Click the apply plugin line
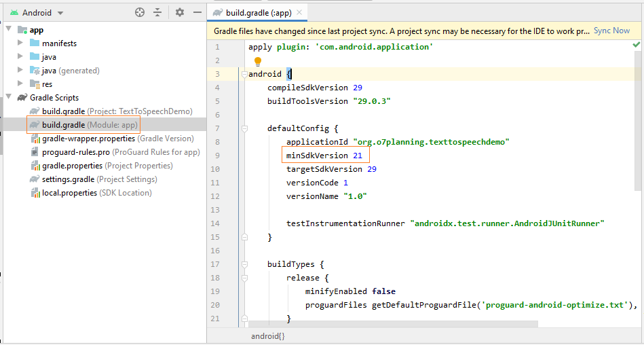This screenshot has height=345, width=644. [x=341, y=47]
